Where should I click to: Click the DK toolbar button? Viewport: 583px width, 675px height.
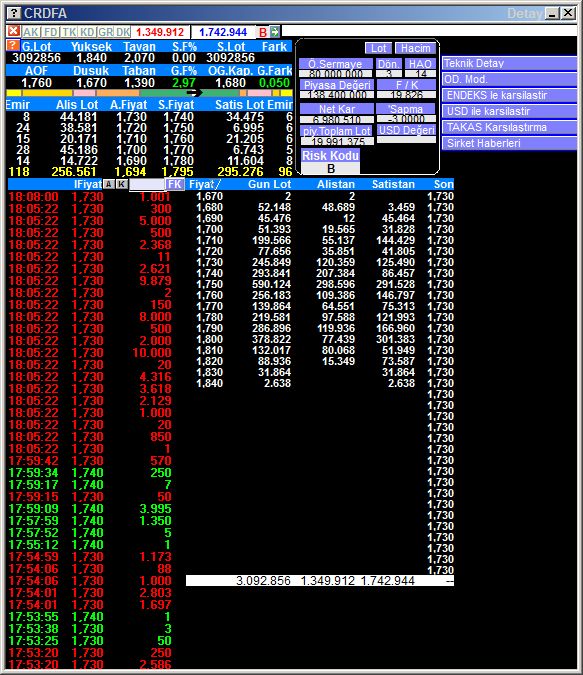pyautogui.click(x=123, y=32)
